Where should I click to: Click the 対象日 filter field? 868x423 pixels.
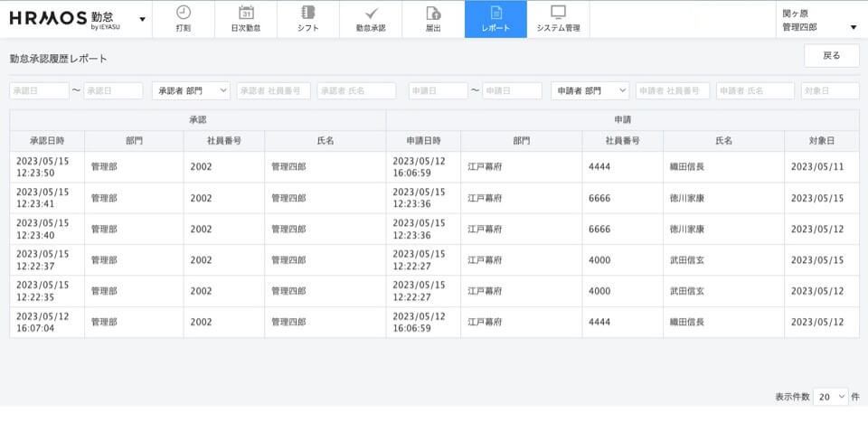tap(829, 91)
